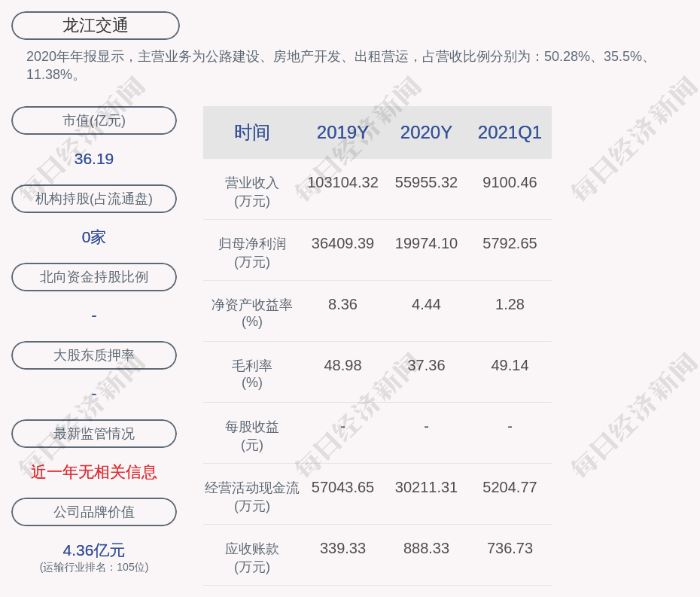Select the 市值(亿元) label pill
700x597 pixels.
pyautogui.click(x=94, y=120)
